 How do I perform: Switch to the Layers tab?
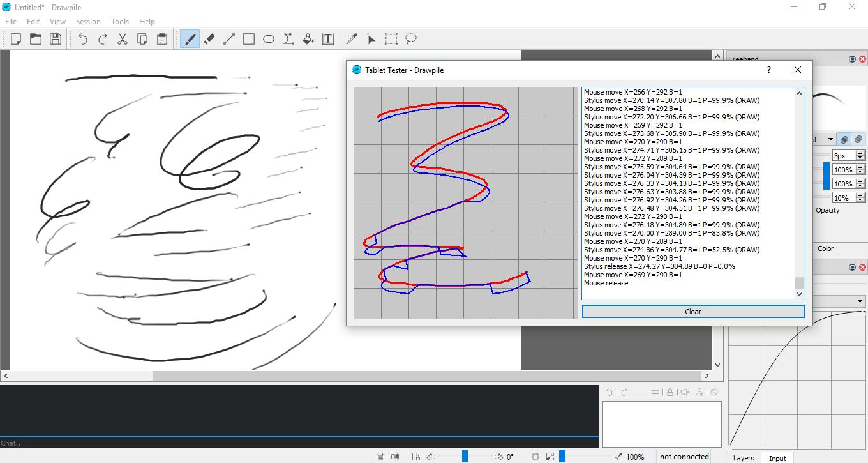click(x=744, y=458)
